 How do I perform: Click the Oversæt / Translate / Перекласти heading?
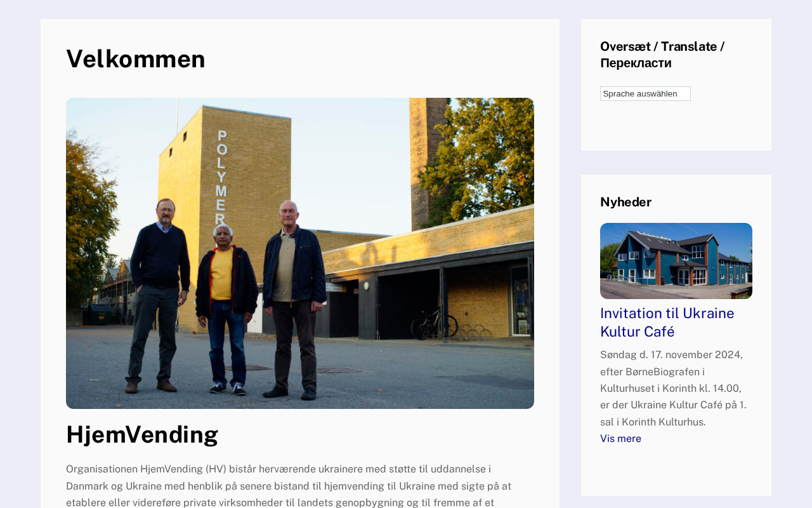(x=662, y=55)
